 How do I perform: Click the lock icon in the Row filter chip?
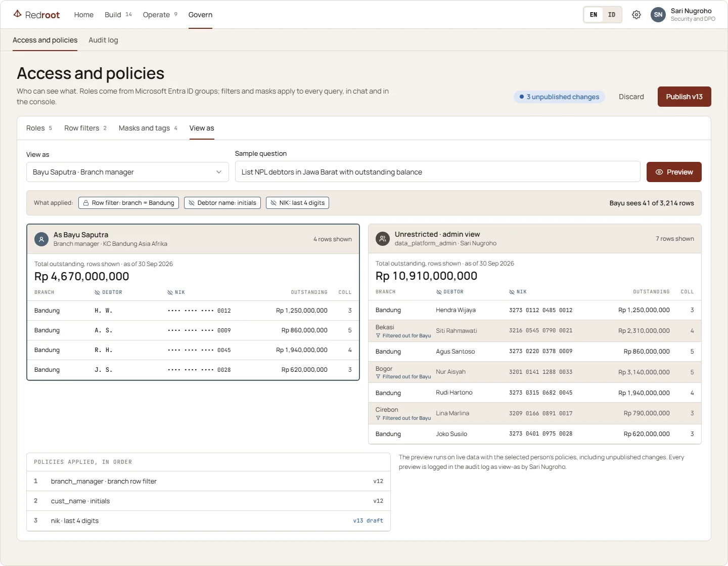click(x=86, y=203)
